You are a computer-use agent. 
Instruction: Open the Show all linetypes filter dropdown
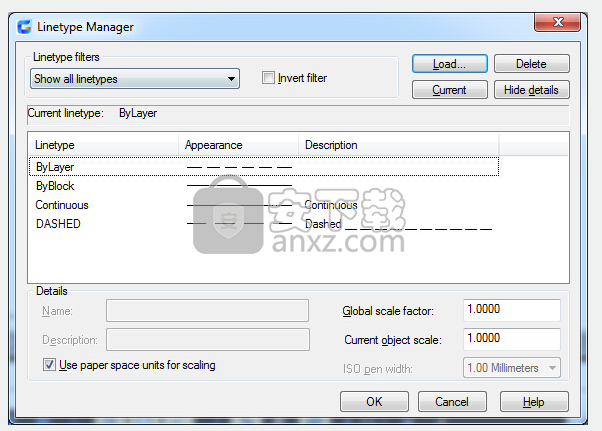(x=135, y=79)
